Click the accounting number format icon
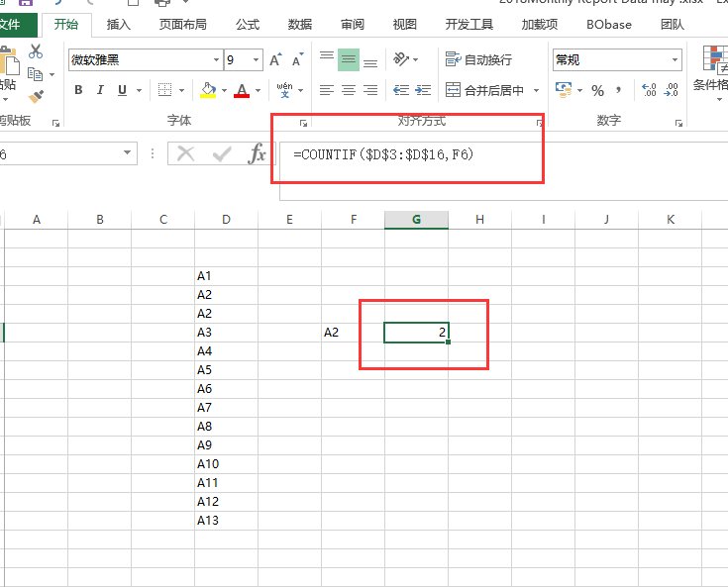This screenshot has width=728, height=587. pyautogui.click(x=564, y=89)
